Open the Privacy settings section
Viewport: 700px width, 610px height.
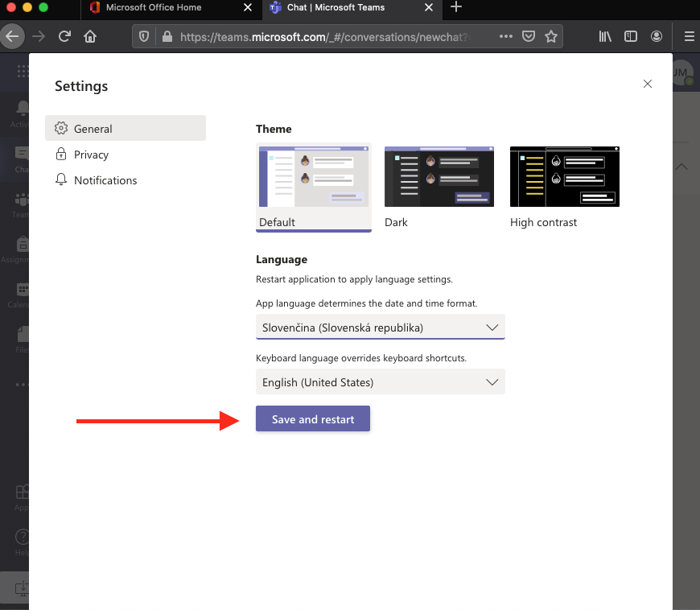[91, 155]
